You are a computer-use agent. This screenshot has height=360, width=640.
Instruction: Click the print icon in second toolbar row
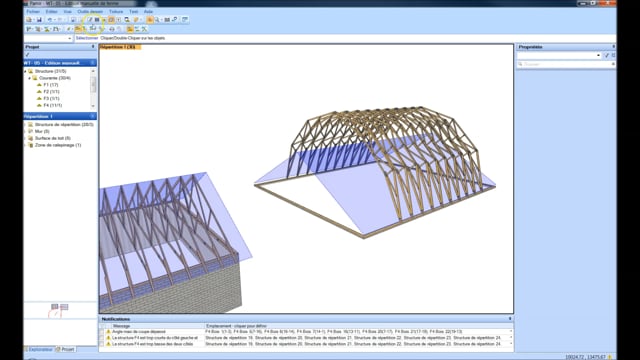coord(111,29)
